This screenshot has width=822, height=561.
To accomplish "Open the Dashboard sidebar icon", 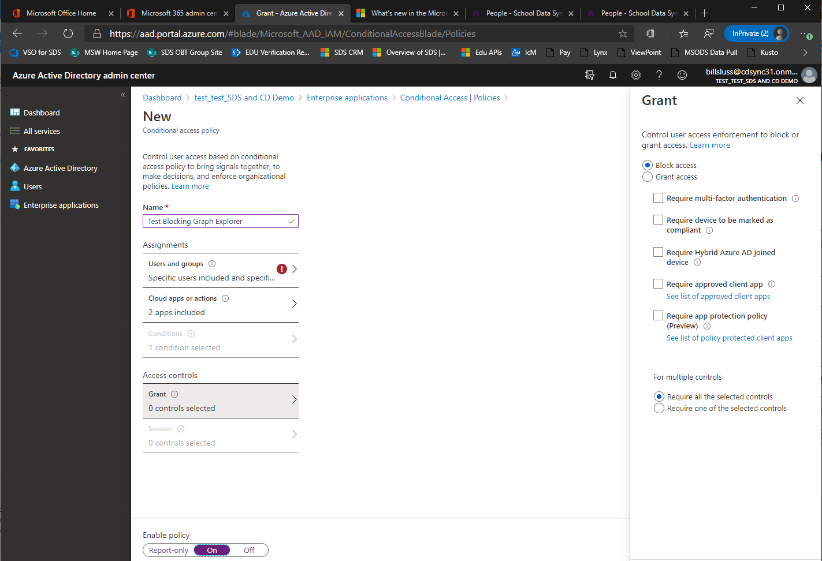I will (x=15, y=112).
